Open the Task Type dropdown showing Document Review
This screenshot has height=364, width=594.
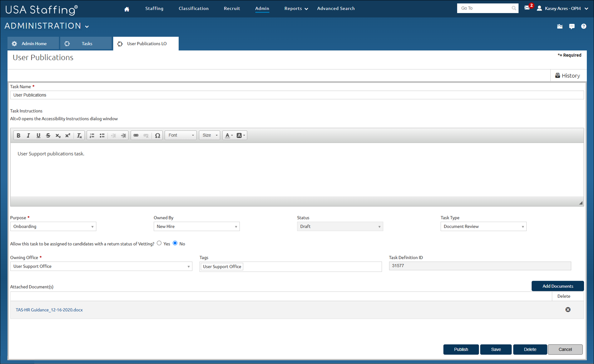(483, 226)
